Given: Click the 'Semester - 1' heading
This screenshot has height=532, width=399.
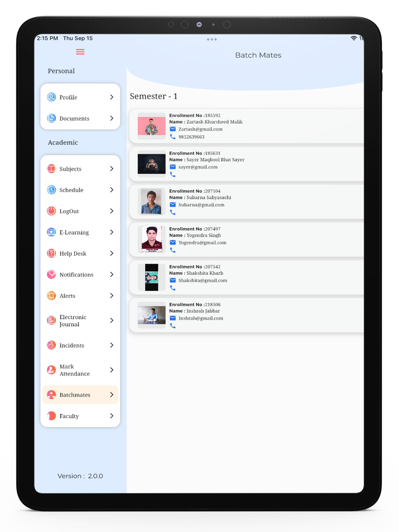Looking at the screenshot, I should [x=154, y=96].
